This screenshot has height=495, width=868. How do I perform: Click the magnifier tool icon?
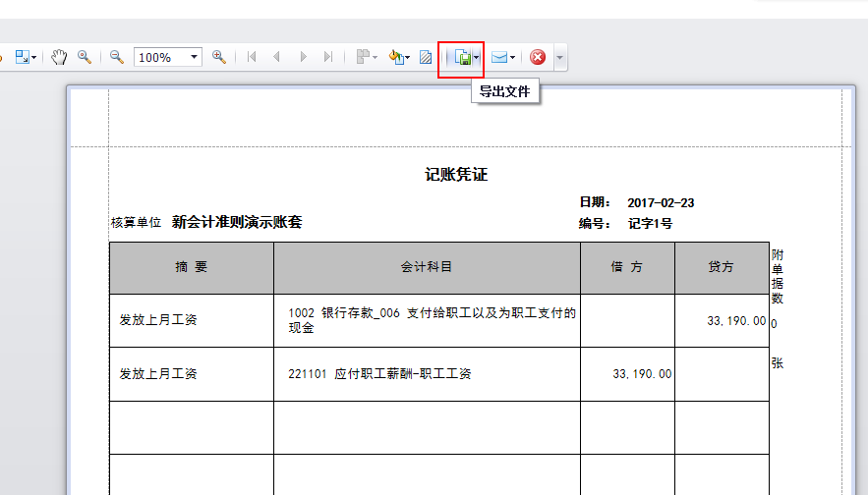(x=85, y=57)
